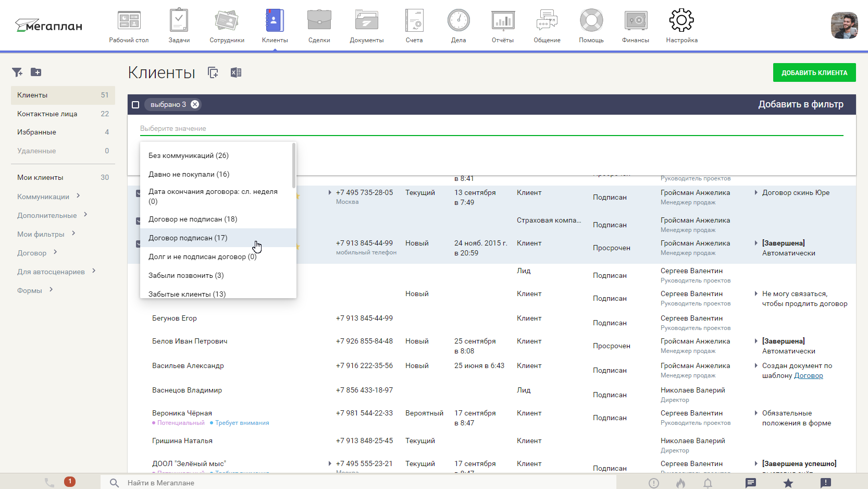Open the Финансы section
Image resolution: width=868 pixels, height=489 pixels.
(636, 26)
